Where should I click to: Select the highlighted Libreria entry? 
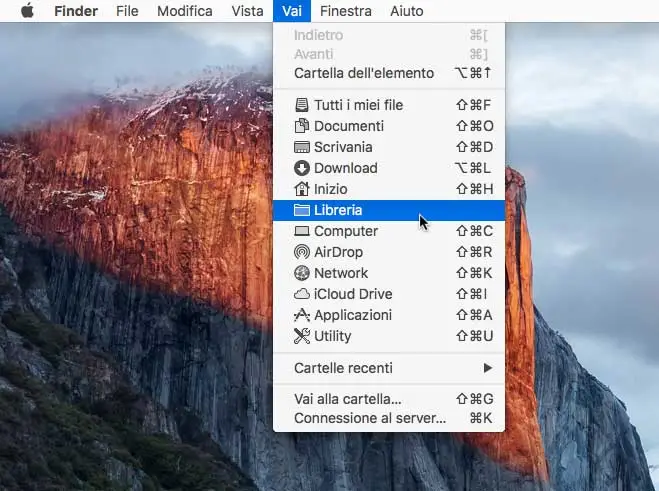pyautogui.click(x=389, y=210)
